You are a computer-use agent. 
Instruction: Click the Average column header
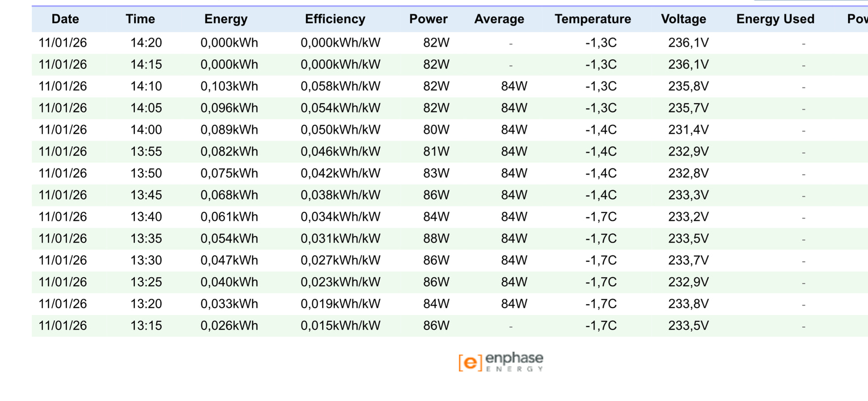[x=499, y=19]
